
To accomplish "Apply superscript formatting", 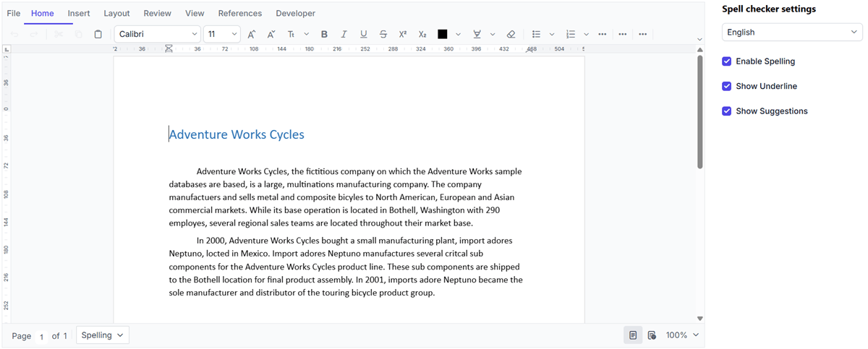I will 403,34.
